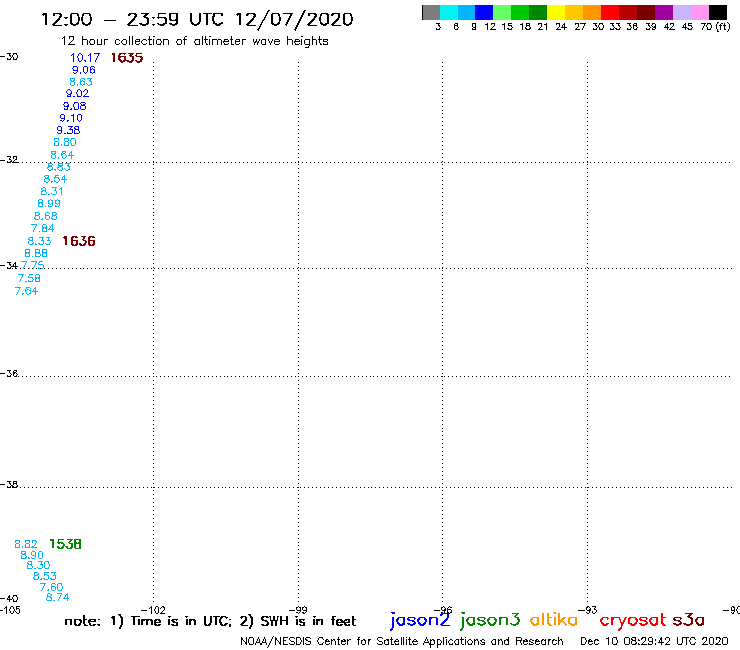Select the 8.33 wave height reading
Viewport: 740px width, 650px height.
pos(39,241)
